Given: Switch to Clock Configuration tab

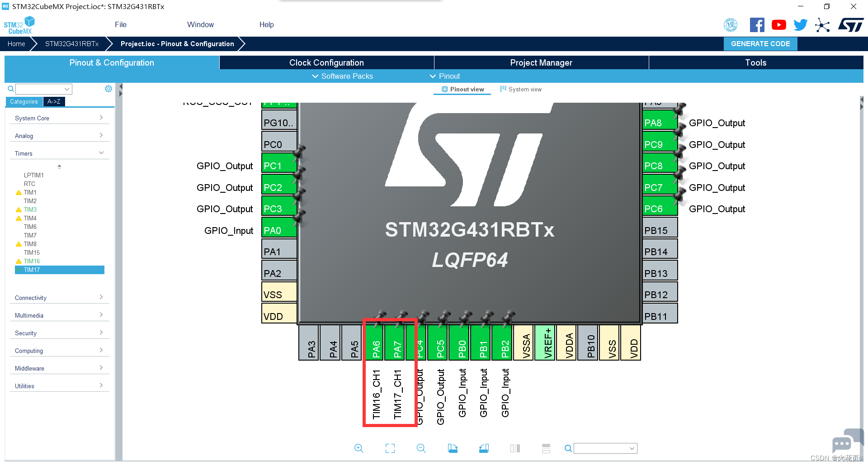Looking at the screenshot, I should [x=326, y=62].
